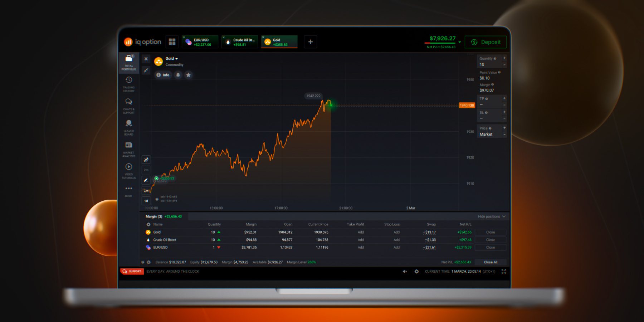This screenshot has height=322, width=644.
Task: Close the Crude Oil Brent position
Action: pos(491,240)
